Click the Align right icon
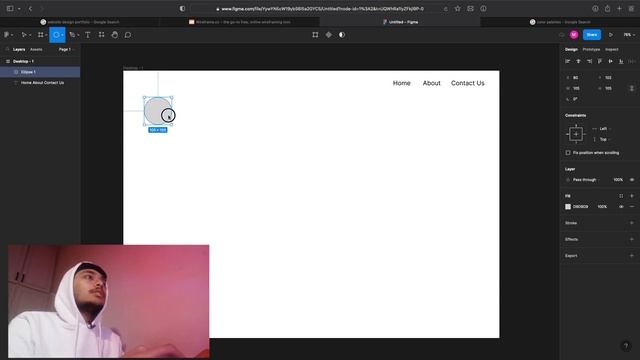 [x=589, y=61]
